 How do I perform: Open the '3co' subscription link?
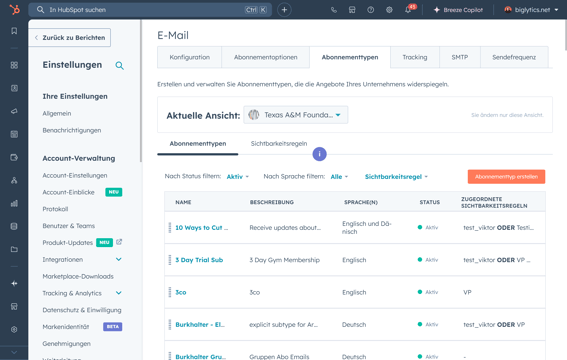coord(180,292)
